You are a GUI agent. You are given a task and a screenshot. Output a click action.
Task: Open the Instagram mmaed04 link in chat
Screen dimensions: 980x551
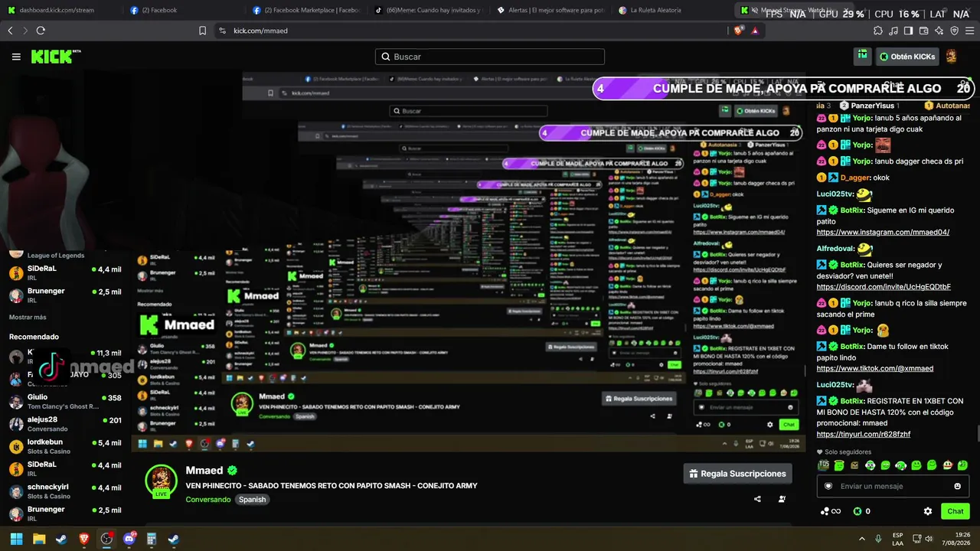(x=883, y=232)
